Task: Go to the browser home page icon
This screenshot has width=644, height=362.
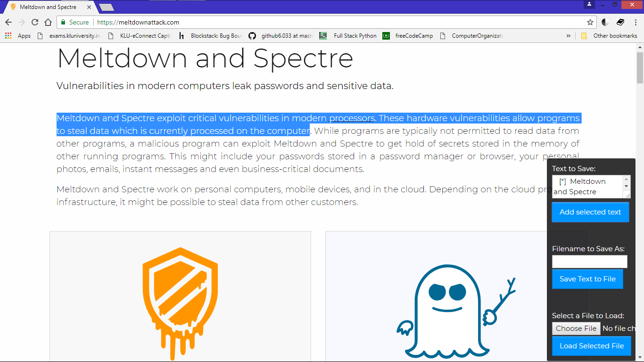Action: tap(48, 22)
